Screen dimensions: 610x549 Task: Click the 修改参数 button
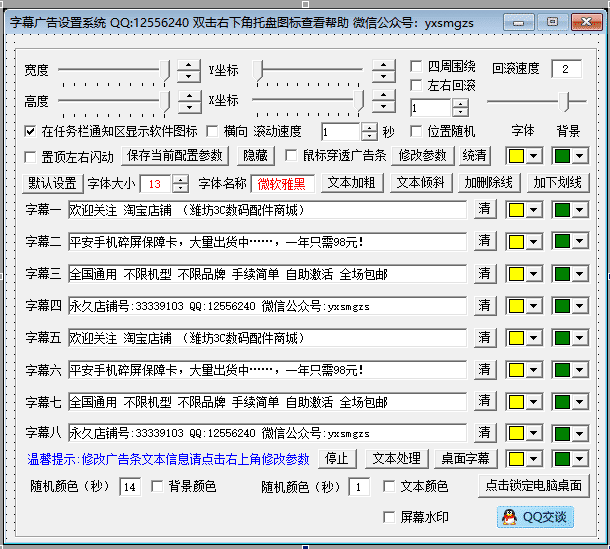(x=422, y=156)
